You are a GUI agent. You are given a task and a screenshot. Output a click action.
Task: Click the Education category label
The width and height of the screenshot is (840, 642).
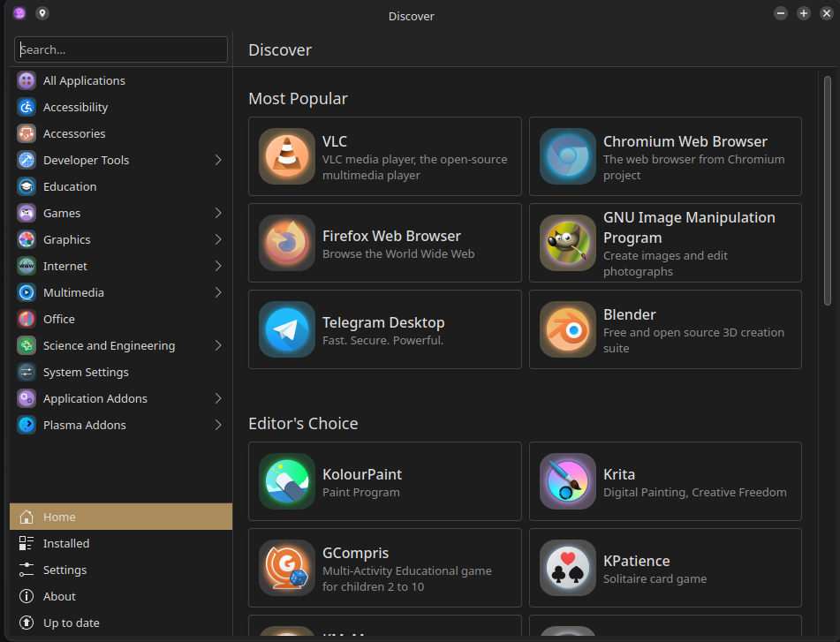tap(70, 187)
